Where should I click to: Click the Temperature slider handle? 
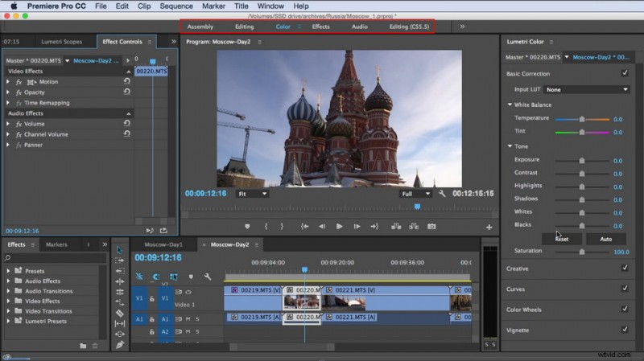(x=582, y=119)
